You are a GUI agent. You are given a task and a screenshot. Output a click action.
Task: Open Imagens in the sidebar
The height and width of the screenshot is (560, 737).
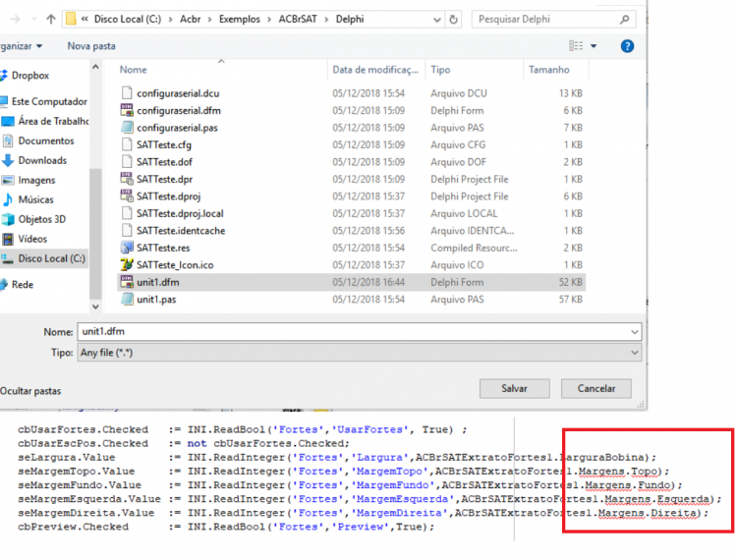(x=36, y=181)
